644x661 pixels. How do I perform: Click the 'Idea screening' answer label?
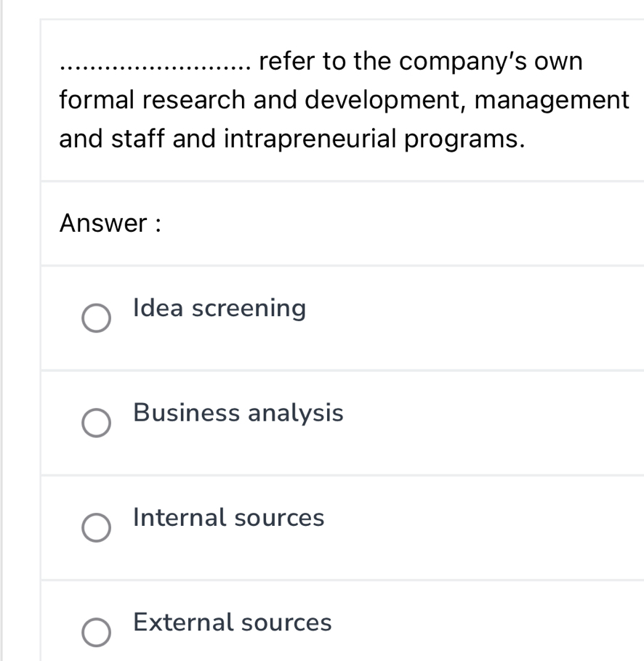[x=220, y=309]
